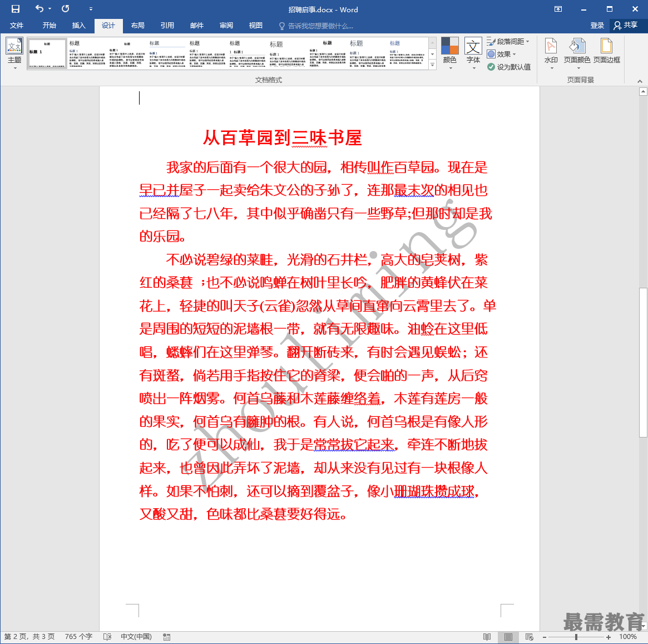Click the zoom slider handle

click(x=576, y=637)
